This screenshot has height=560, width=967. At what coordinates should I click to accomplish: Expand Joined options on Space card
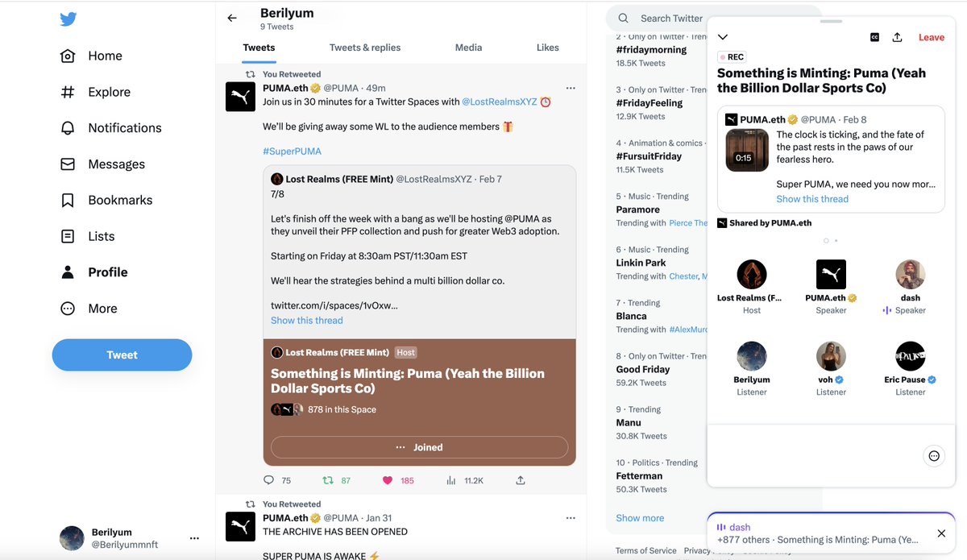pos(419,447)
